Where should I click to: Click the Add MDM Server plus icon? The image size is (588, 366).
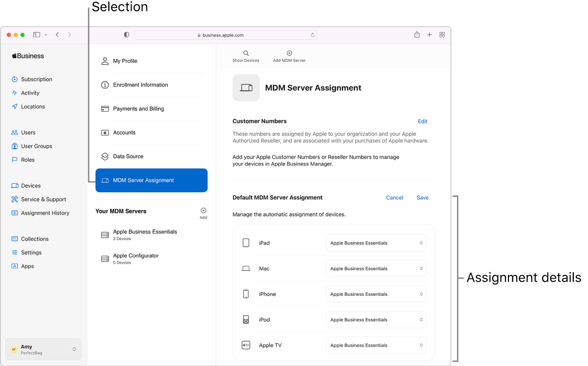pos(289,54)
